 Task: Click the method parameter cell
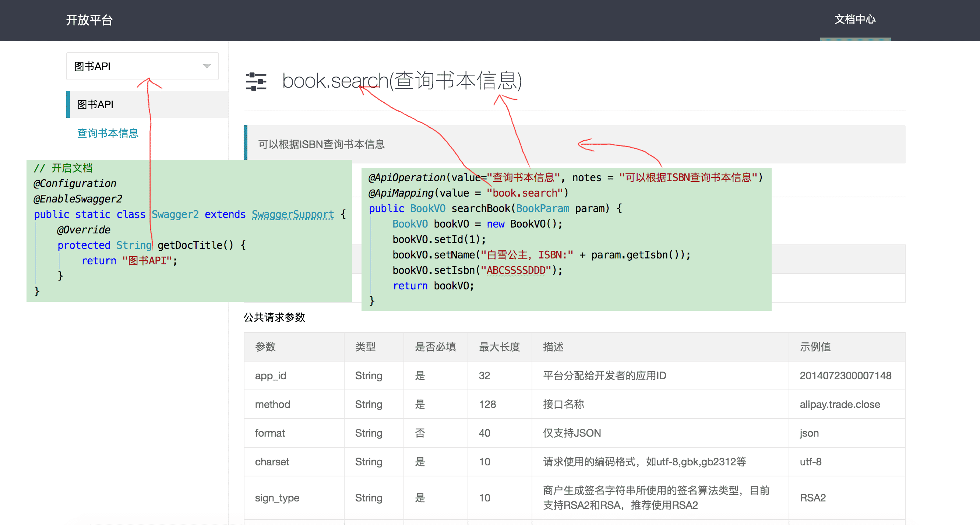click(x=272, y=404)
